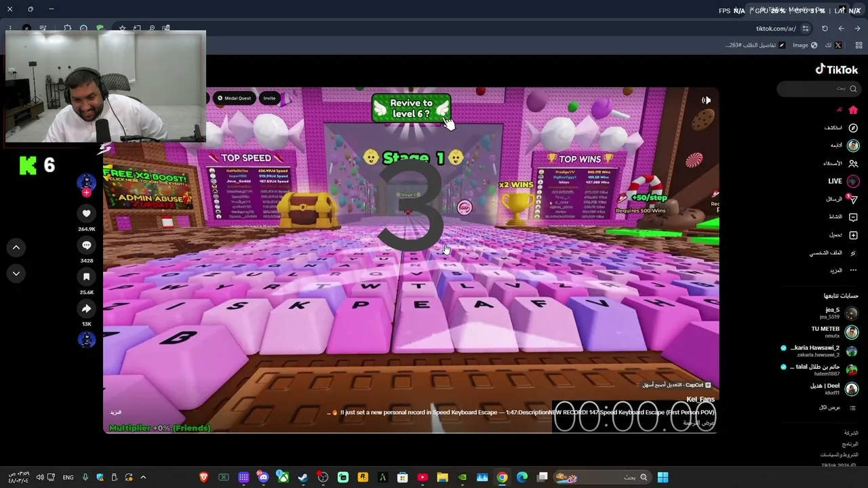Bookmark the video with 25.6K saves
Image resolution: width=868 pixels, height=488 pixels.
coord(86,277)
